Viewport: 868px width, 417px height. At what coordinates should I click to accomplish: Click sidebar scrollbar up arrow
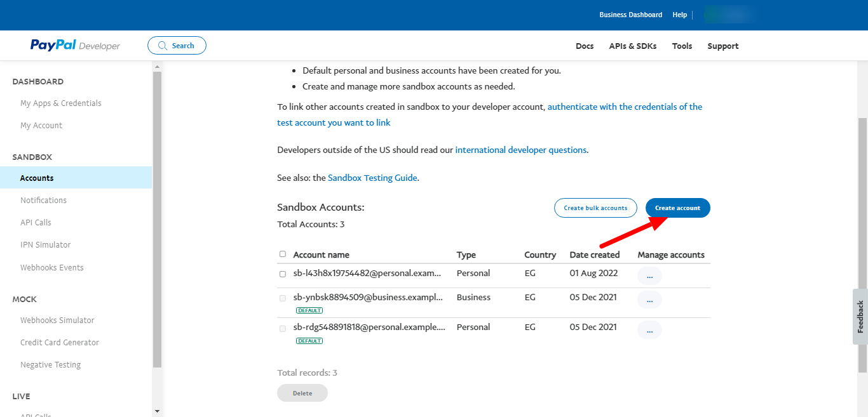point(158,65)
